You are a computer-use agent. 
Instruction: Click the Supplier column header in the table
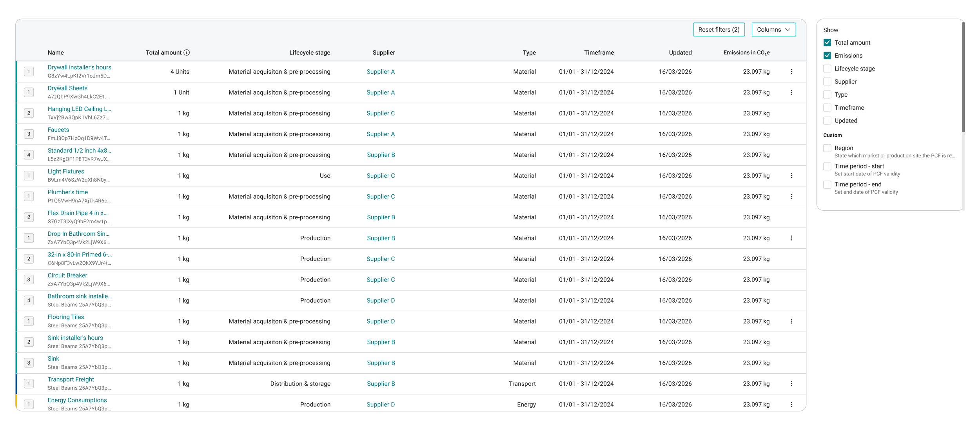pos(384,52)
